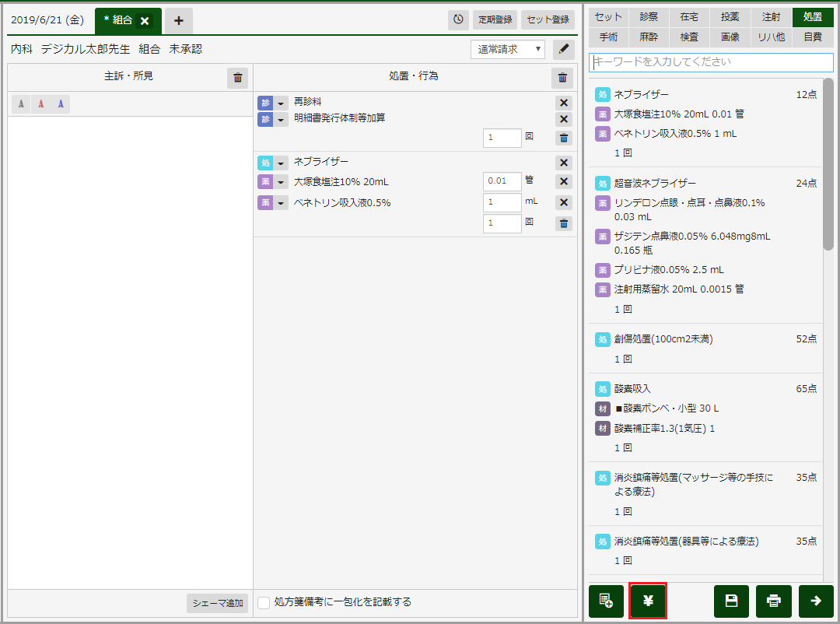Screen dimensions: 840x624
Task: Click the keyword search input field
Action: coord(711,62)
